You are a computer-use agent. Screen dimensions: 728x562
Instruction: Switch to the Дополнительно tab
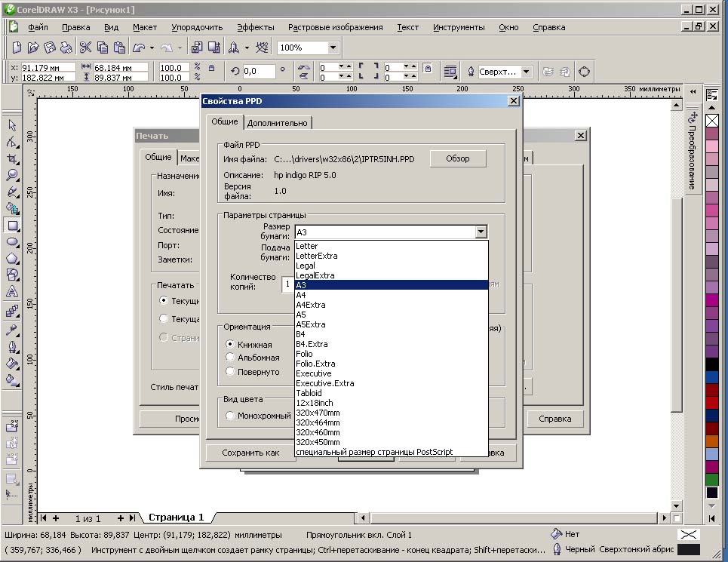tap(277, 123)
